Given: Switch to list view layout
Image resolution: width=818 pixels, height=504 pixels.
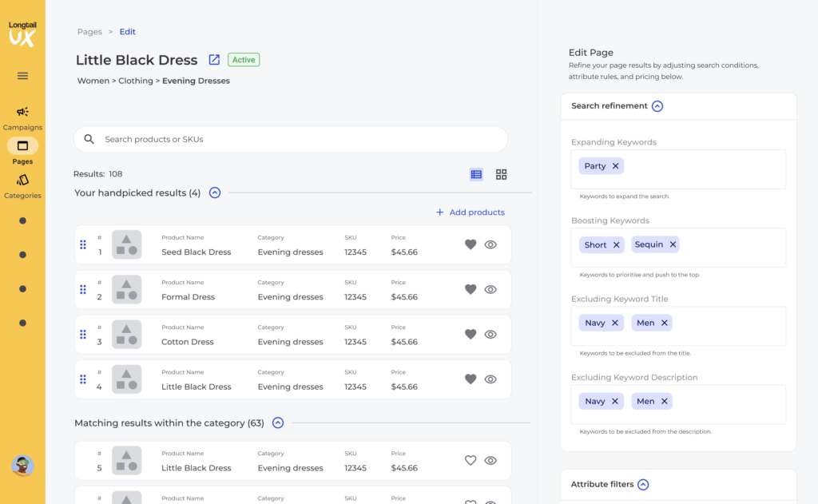Looking at the screenshot, I should coord(476,174).
